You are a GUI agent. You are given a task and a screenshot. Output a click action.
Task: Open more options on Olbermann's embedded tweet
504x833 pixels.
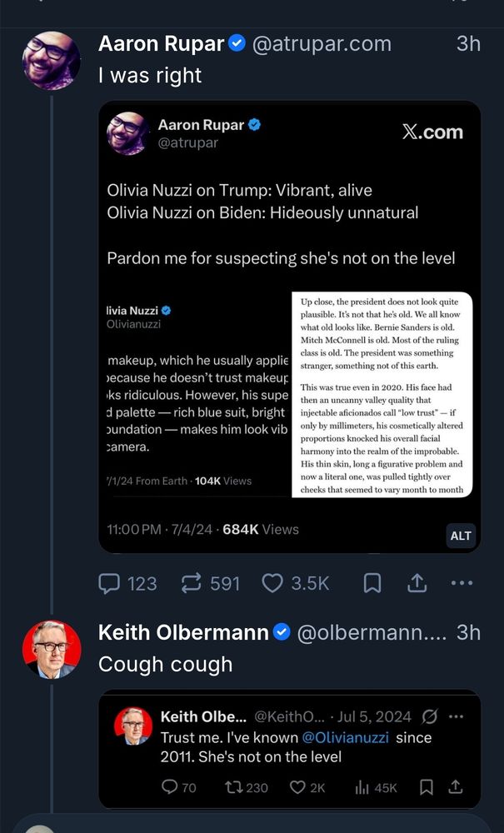[x=457, y=716]
